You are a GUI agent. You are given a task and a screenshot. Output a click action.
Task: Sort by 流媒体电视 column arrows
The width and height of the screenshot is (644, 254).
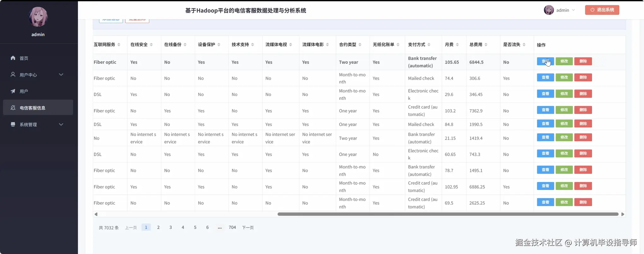(x=291, y=45)
